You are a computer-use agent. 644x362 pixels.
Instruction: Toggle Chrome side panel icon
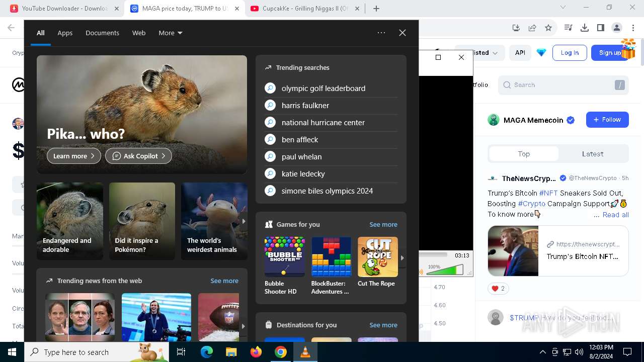601,28
